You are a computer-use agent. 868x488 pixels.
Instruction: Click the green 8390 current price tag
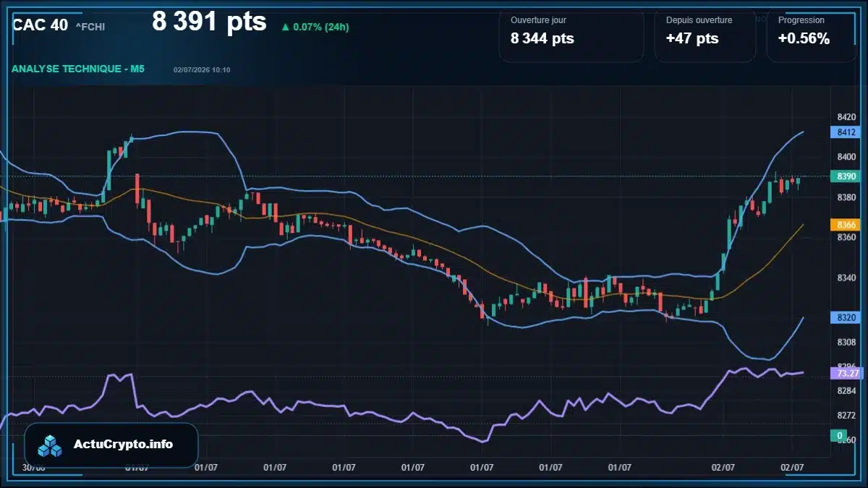tap(846, 176)
